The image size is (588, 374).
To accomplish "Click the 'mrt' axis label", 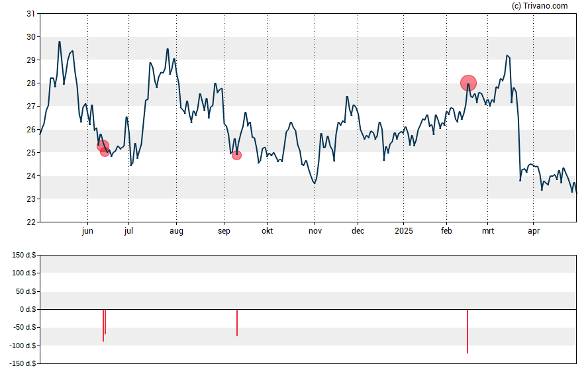I will click(x=488, y=231).
